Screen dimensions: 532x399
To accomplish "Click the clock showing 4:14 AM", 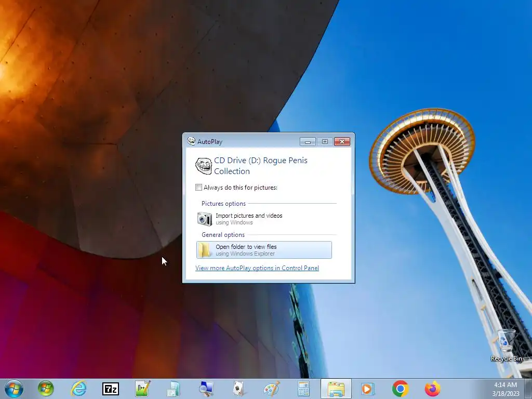I will coord(506,385).
